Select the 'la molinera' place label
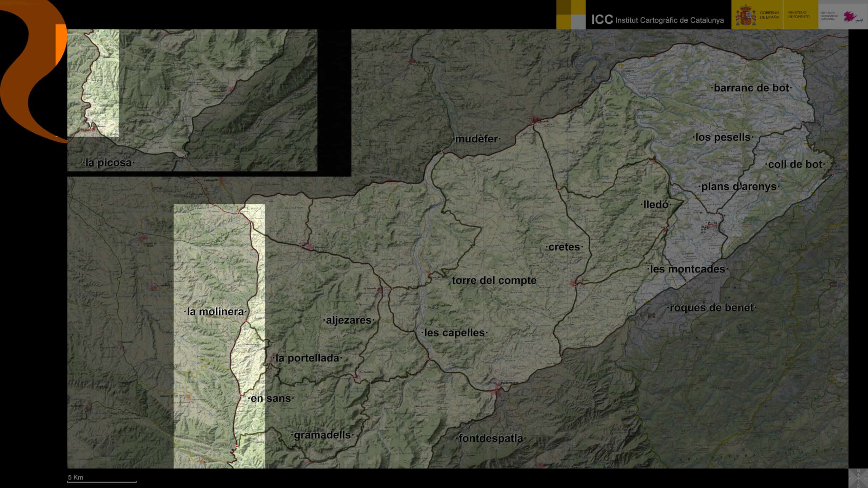Image resolution: width=868 pixels, height=488 pixels. coord(215,312)
